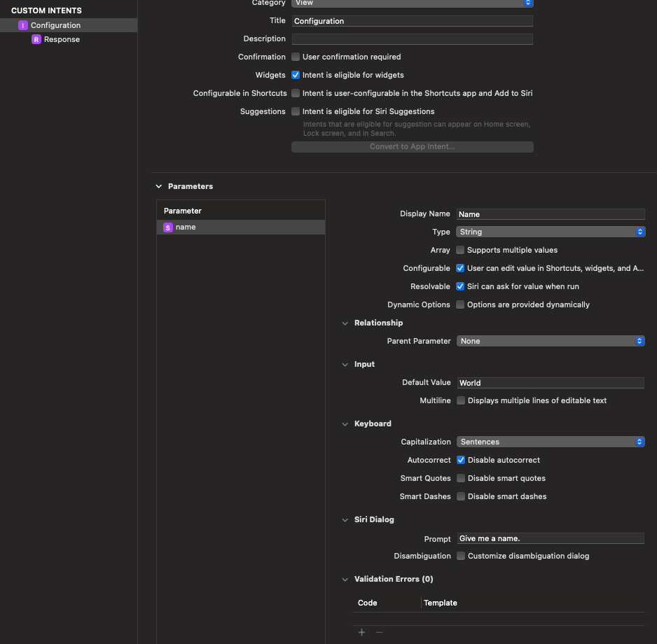Click the Default Value field containing World

point(551,383)
